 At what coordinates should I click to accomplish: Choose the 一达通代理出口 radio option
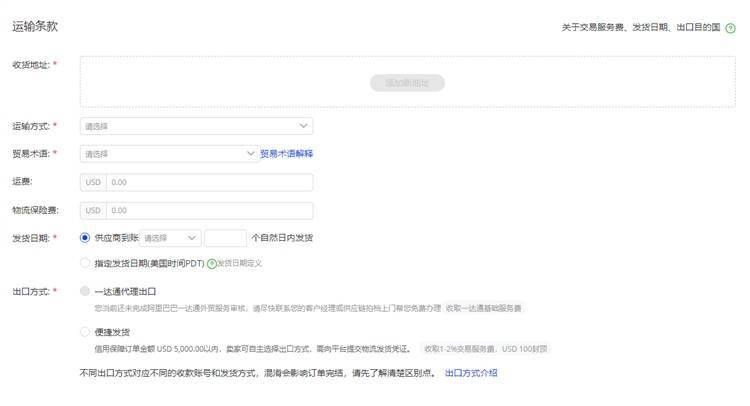click(85, 291)
